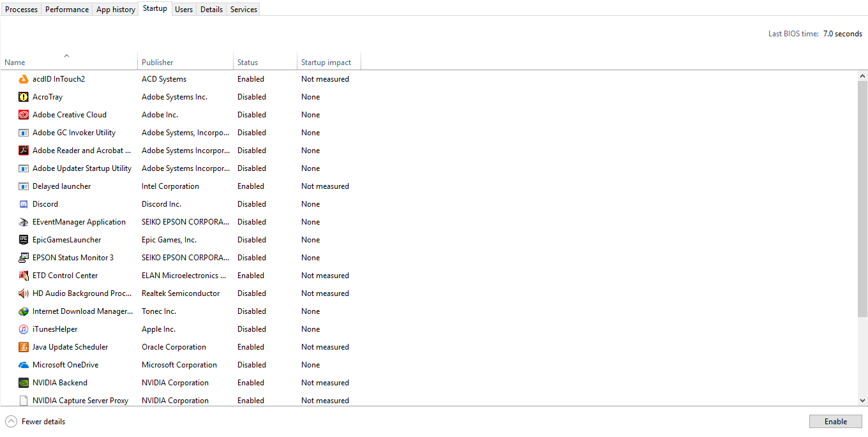The height and width of the screenshot is (437, 868).
Task: Click the Tonec Inc. publisher text
Action: 159,311
